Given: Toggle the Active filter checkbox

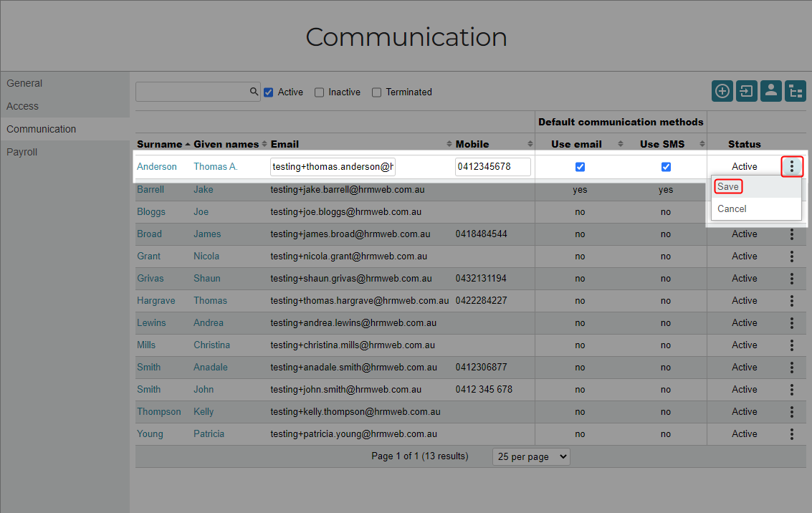Looking at the screenshot, I should tap(268, 92).
